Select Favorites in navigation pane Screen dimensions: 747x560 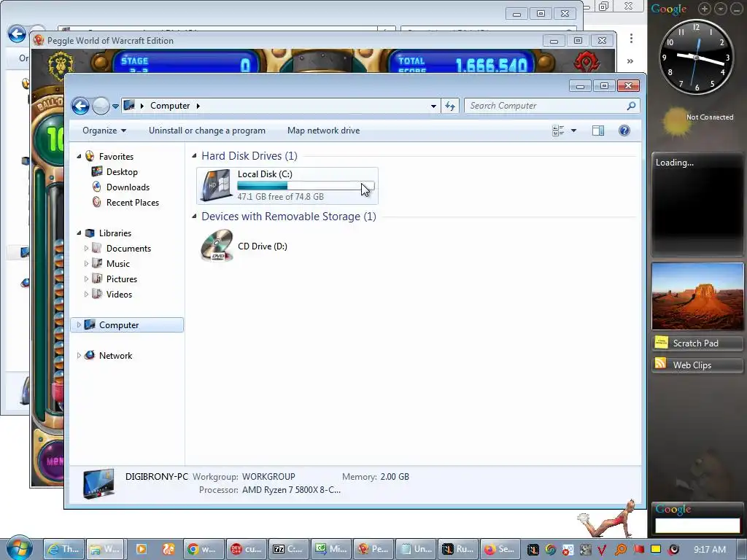116,156
